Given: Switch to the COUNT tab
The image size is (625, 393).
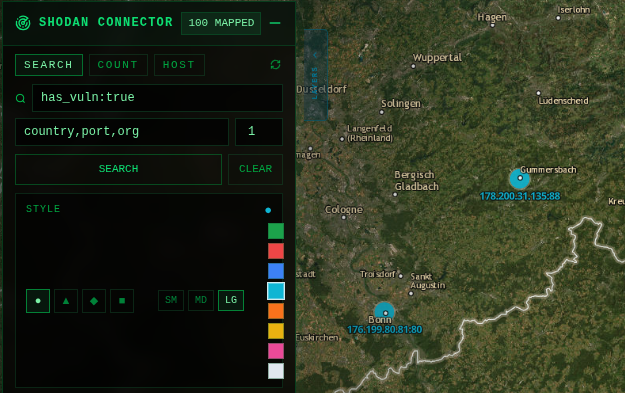Looking at the screenshot, I should coord(118,65).
